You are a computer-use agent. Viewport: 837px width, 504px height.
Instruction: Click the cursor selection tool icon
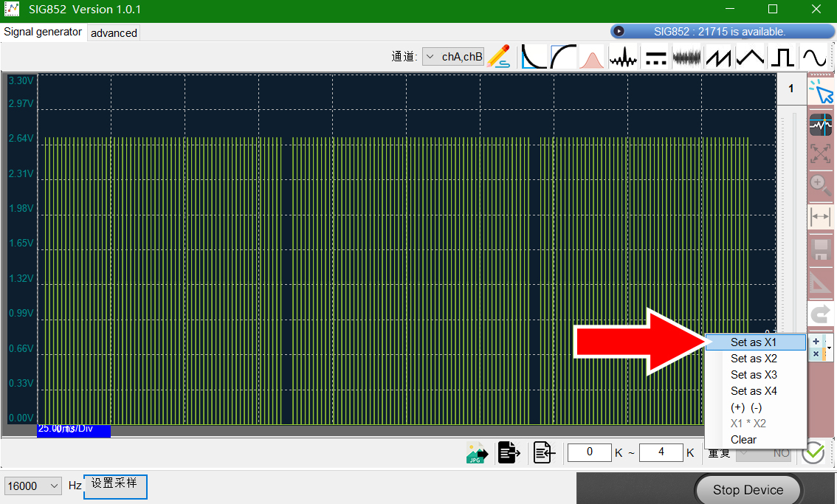[x=821, y=92]
